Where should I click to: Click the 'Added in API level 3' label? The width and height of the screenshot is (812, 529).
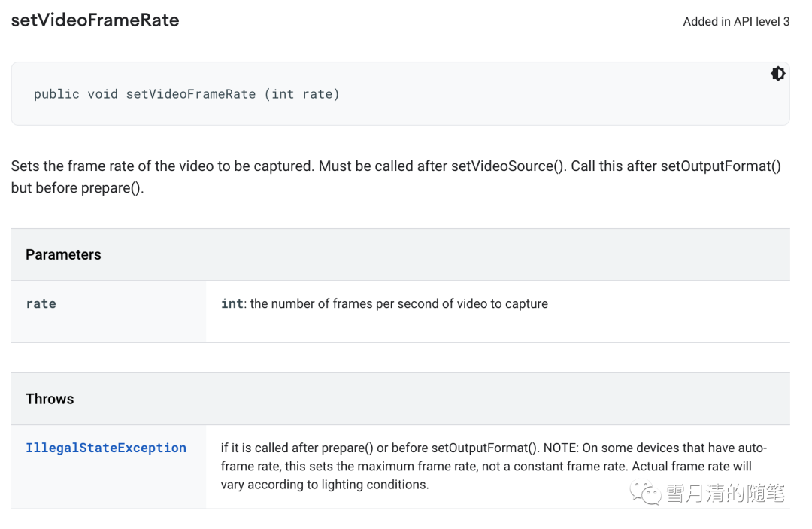coord(735,22)
